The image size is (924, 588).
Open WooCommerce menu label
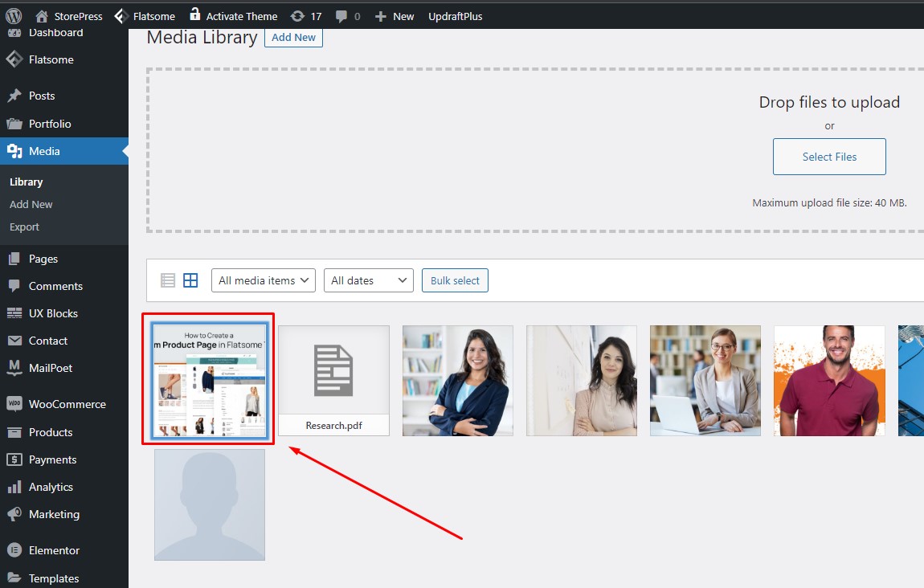(67, 404)
